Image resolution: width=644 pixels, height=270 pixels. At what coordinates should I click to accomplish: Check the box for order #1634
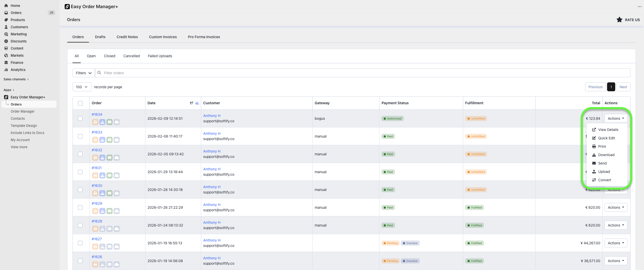[80, 118]
